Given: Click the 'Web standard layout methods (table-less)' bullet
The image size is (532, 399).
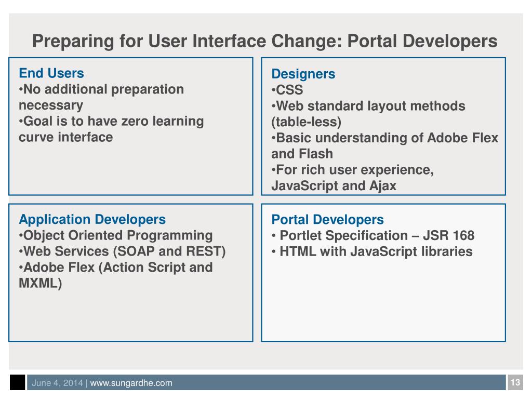Looking at the screenshot, I should [368, 114].
